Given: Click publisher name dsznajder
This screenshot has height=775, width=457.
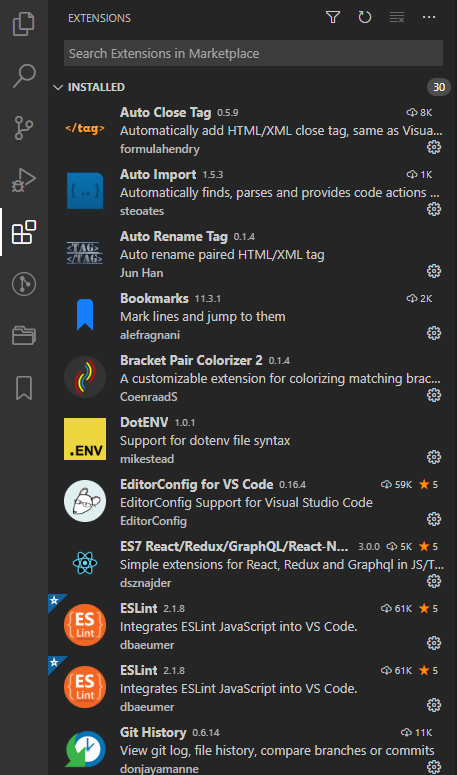Looking at the screenshot, I should [145, 583].
